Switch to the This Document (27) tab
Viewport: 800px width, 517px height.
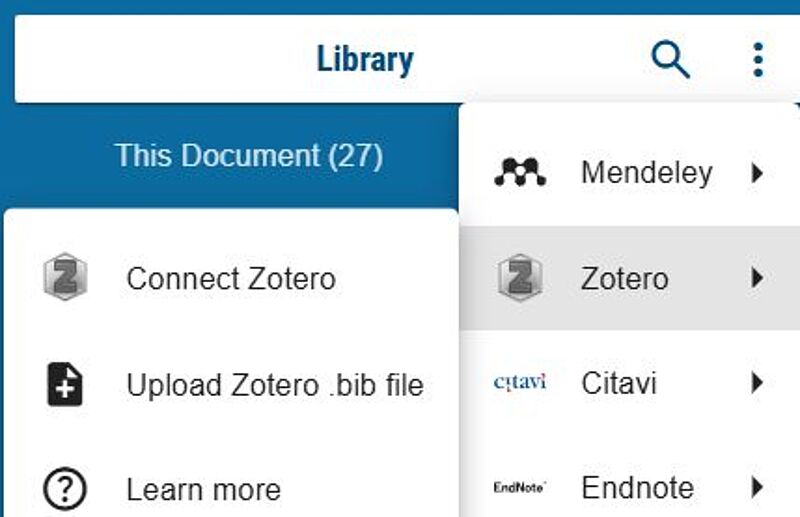248,156
